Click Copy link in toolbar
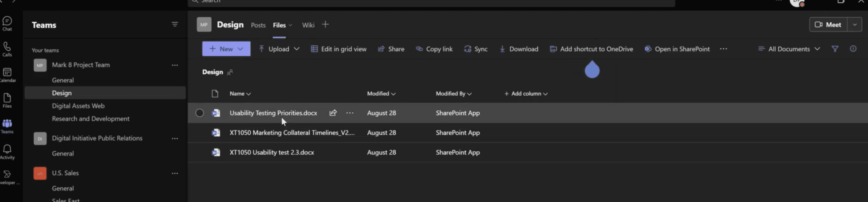This screenshot has width=868, height=202. click(x=434, y=49)
